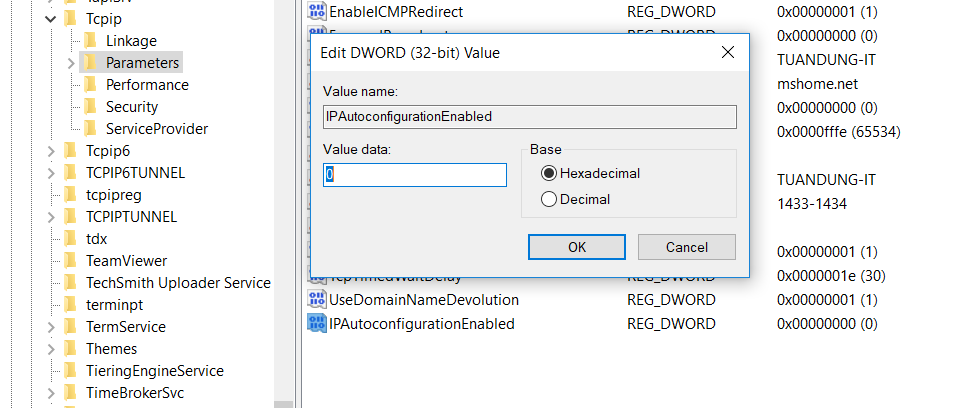Close the Edit DWORD dialog window

point(727,52)
